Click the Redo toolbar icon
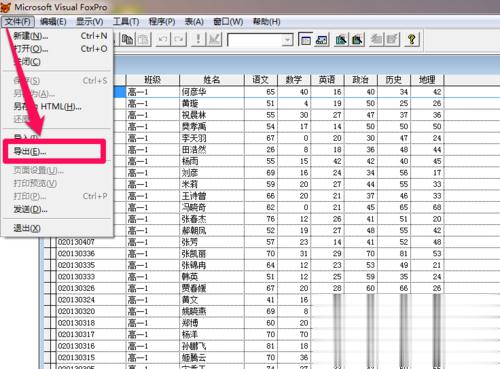Screen dimensions: 500x369 [179, 40]
